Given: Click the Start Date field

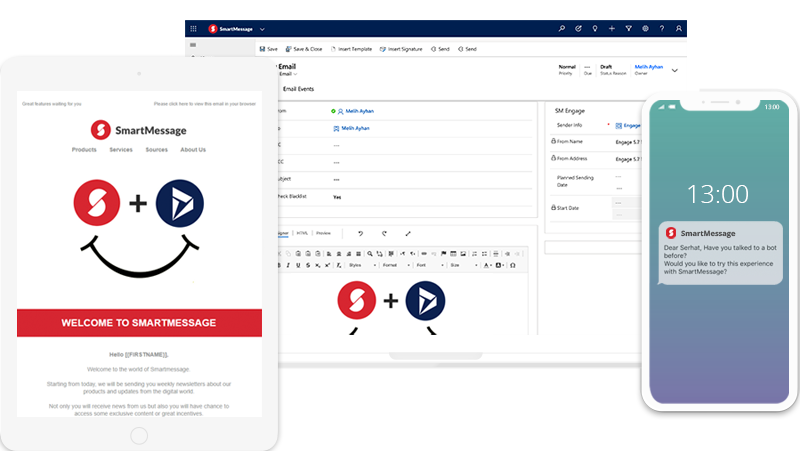Looking at the screenshot, I should pos(627,208).
